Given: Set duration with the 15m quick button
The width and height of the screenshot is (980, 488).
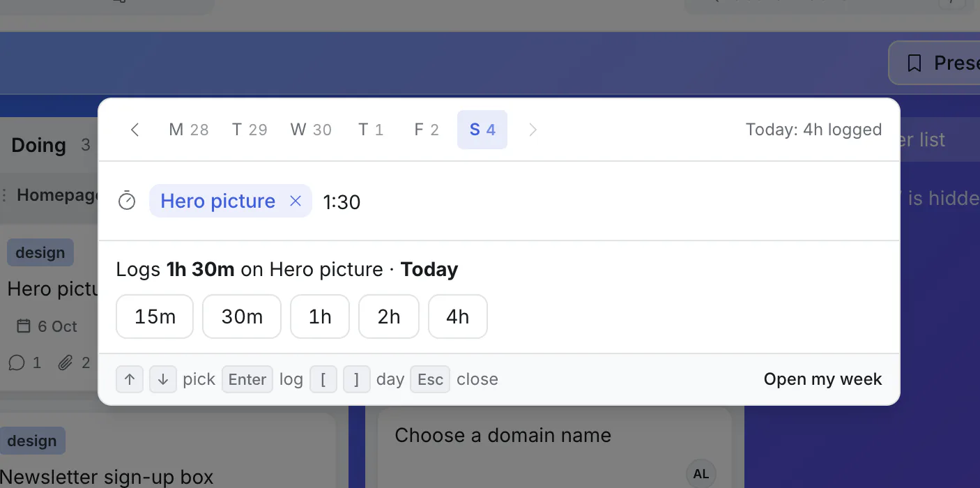Looking at the screenshot, I should click(155, 317).
